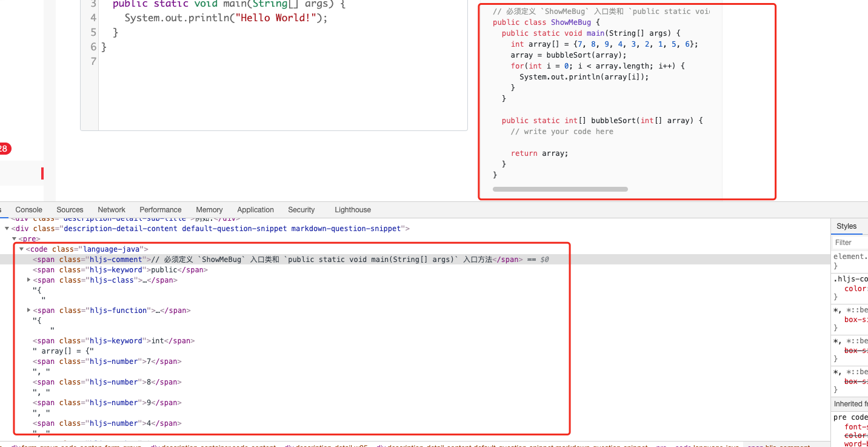This screenshot has width=868, height=447.
Task: Switch to the Console tab
Action: 28,209
